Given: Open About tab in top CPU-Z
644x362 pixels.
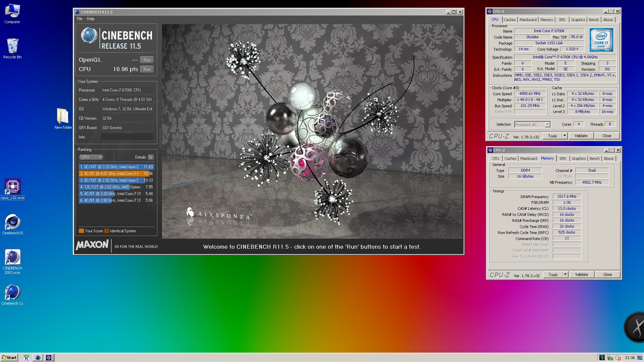Looking at the screenshot, I should [x=608, y=20].
